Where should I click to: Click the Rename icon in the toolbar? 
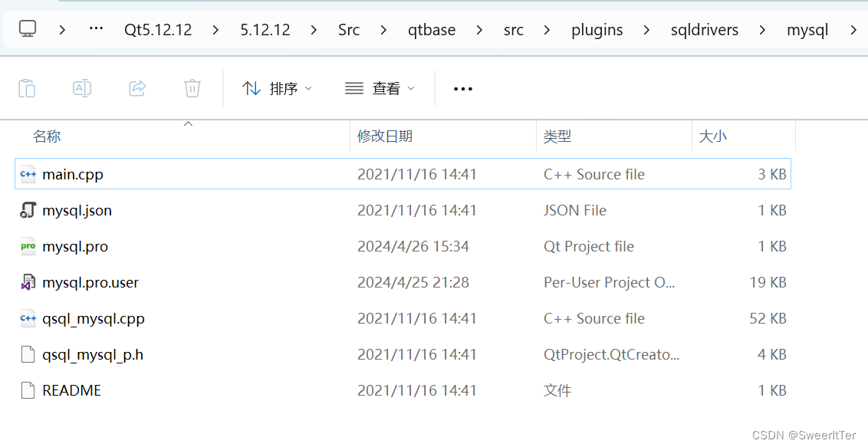82,88
